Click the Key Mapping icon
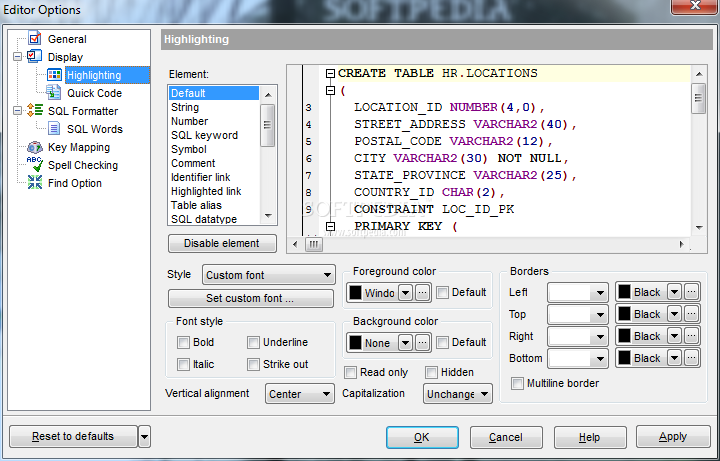This screenshot has height=461, width=720. [35, 147]
